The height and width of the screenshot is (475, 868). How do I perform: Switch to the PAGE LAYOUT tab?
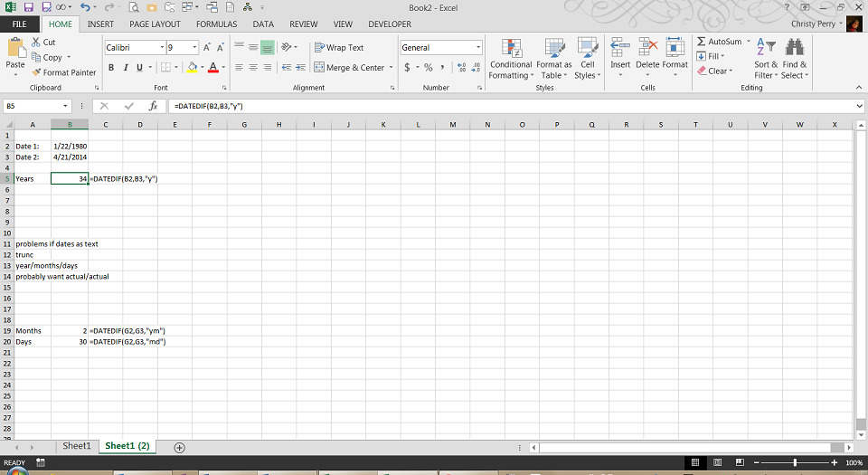155,24
